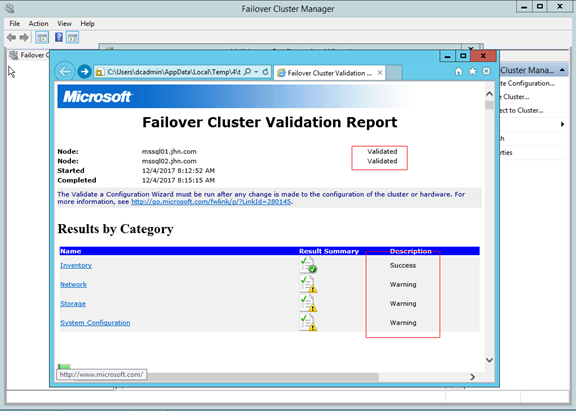
Task: Click the IE forward arrow button
Action: [x=84, y=71]
